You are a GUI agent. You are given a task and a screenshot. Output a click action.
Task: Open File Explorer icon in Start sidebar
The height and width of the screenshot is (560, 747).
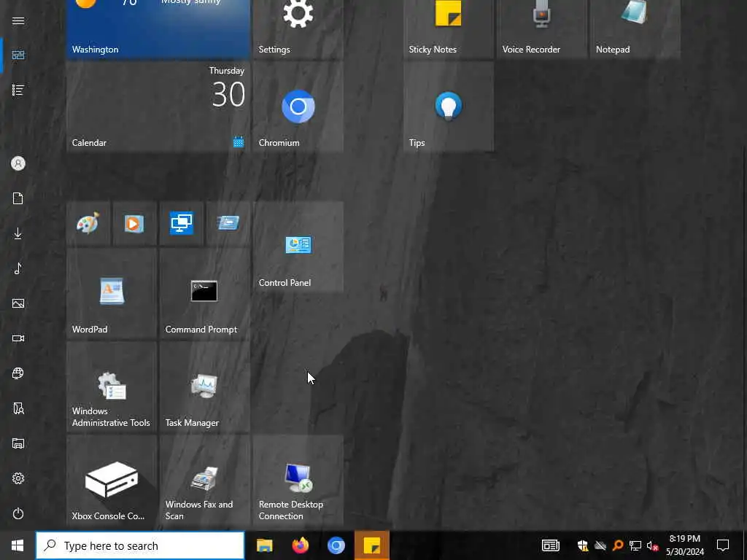coord(18,443)
